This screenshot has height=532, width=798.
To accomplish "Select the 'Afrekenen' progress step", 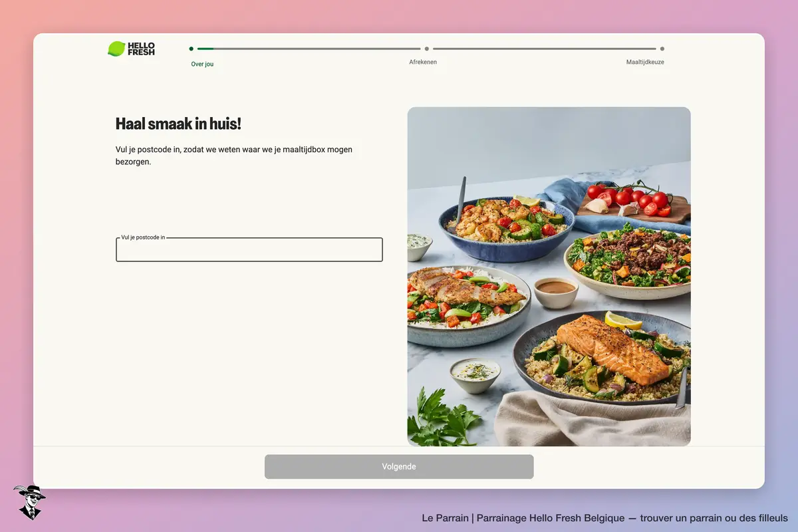I will 423,62.
